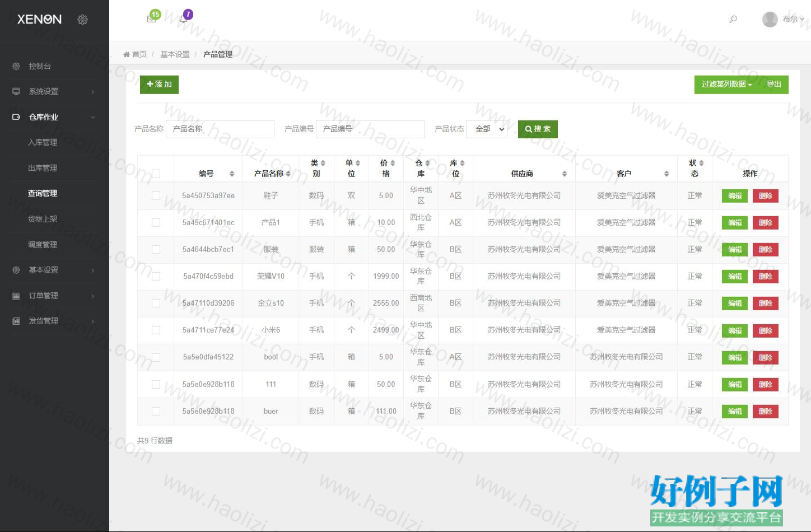Viewport: 811px width, 532px height.
Task: Click the XENON logo
Action: (x=39, y=20)
